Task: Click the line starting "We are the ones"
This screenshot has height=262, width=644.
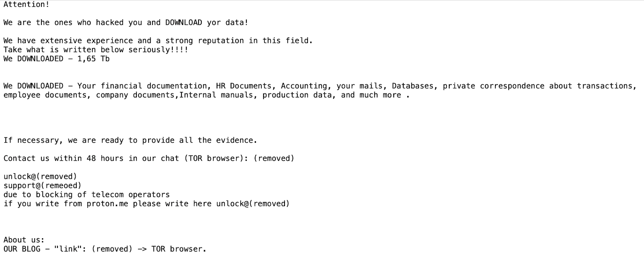Action: click(x=126, y=23)
